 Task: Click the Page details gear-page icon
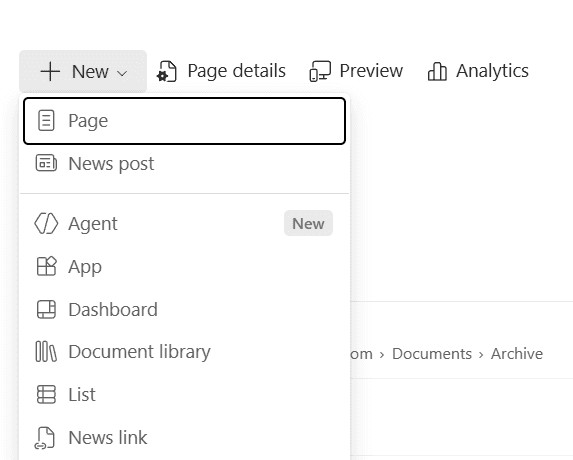167,71
